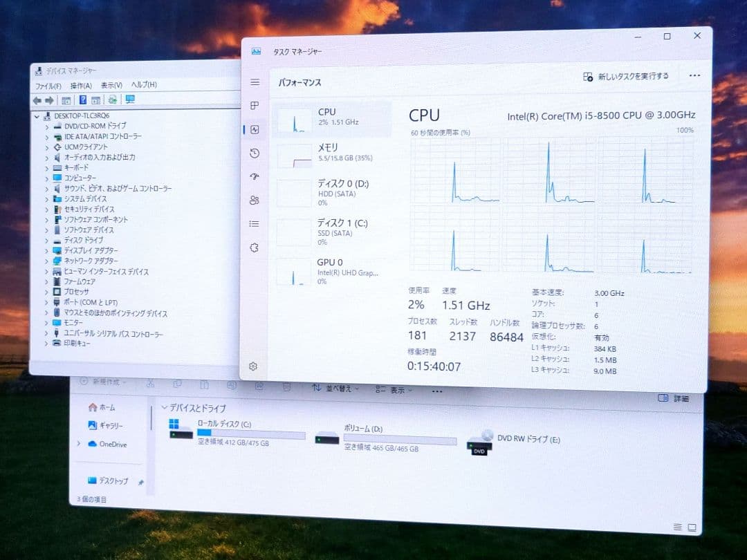Open the Users view in Task Manager
747x560 pixels.
(x=254, y=200)
